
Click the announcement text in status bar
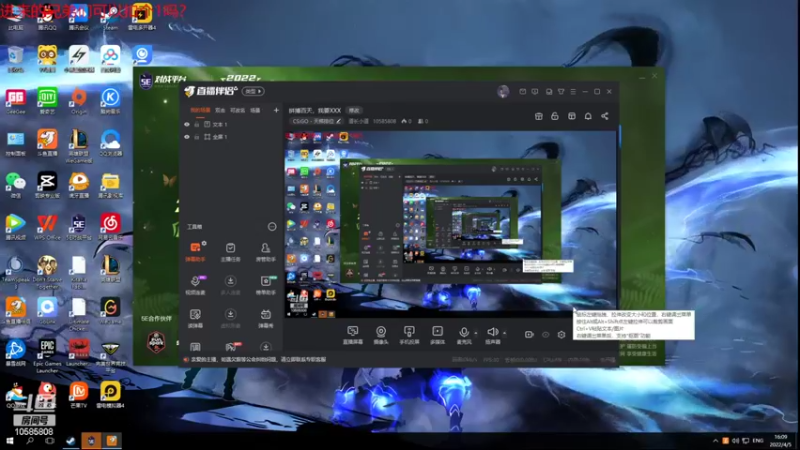(258, 360)
